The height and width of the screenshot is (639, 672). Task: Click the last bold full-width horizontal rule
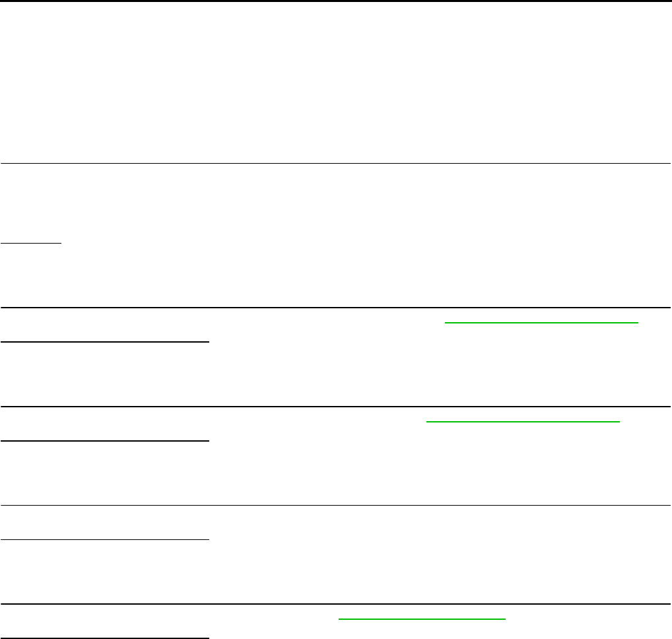point(335,604)
